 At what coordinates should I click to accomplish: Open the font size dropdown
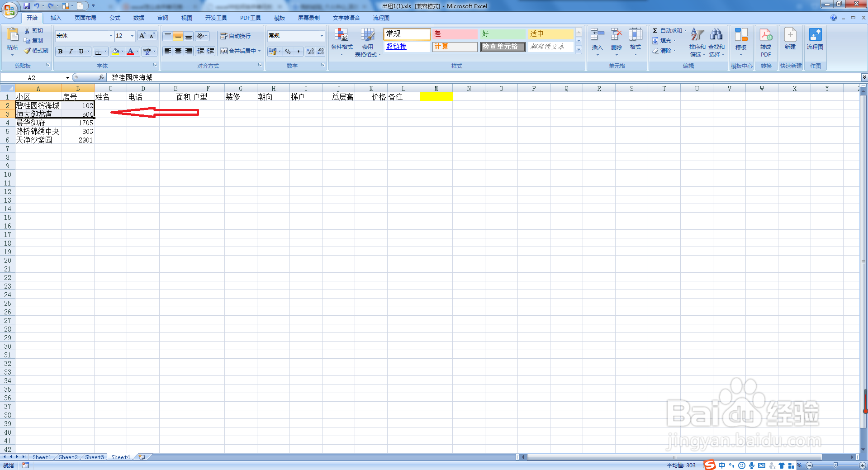(x=132, y=36)
